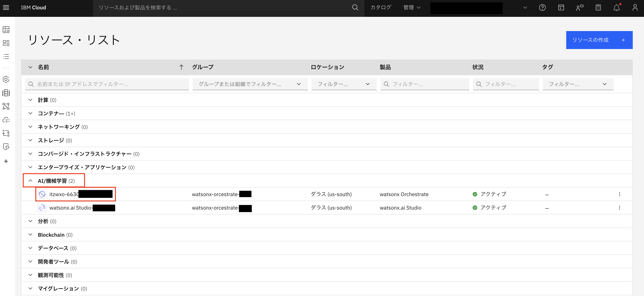Click the resource list icon in sidebar
644x296 pixels.
pos(6,56)
